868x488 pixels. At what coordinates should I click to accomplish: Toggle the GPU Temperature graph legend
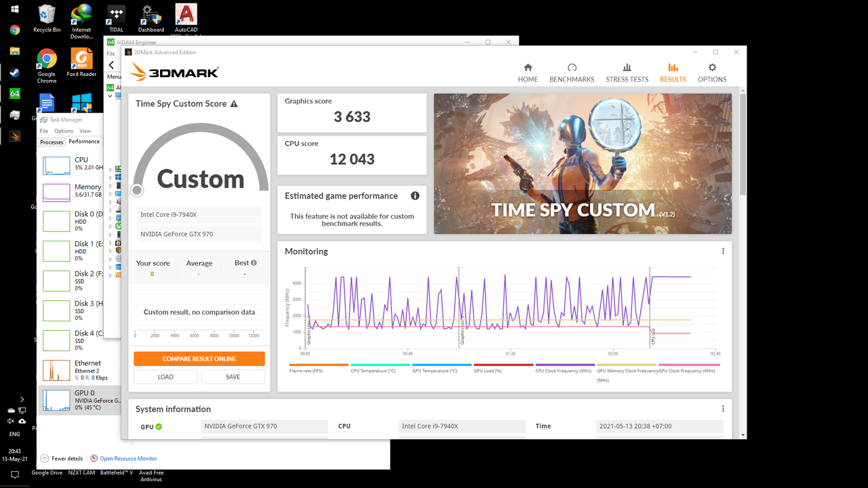pyautogui.click(x=441, y=368)
